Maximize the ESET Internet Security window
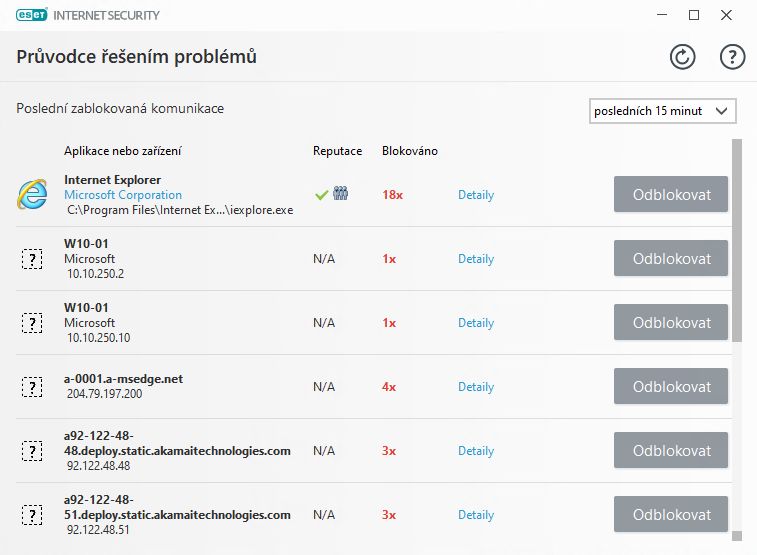 tap(694, 15)
